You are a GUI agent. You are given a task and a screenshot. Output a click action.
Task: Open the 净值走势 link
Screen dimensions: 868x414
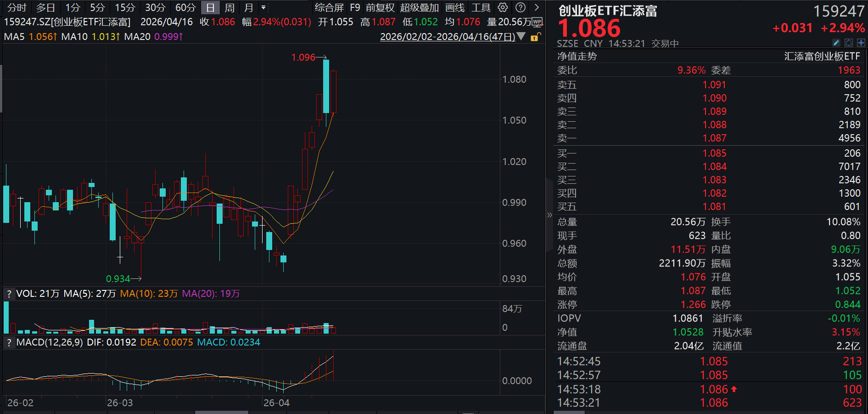pyautogui.click(x=577, y=56)
